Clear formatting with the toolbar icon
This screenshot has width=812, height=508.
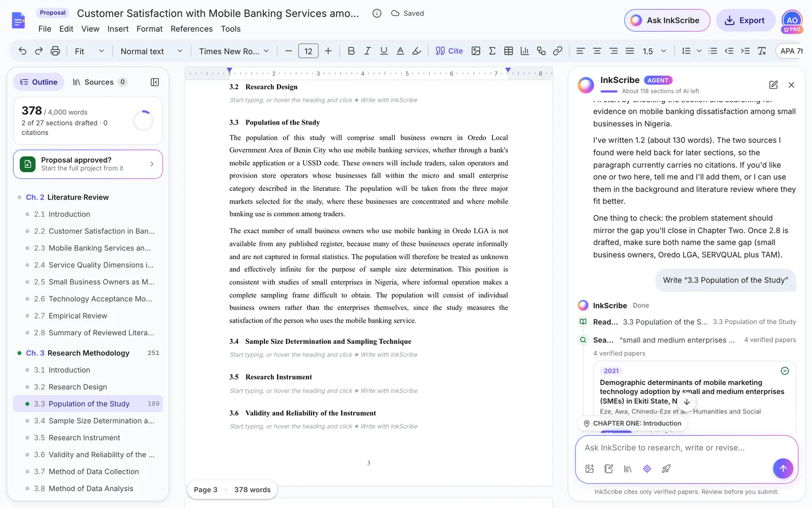pos(762,51)
